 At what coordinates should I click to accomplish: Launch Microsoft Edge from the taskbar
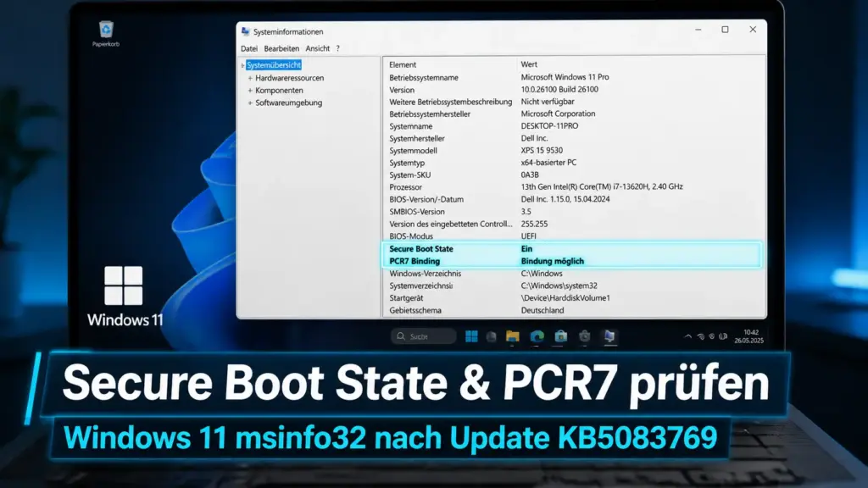pyautogui.click(x=537, y=336)
